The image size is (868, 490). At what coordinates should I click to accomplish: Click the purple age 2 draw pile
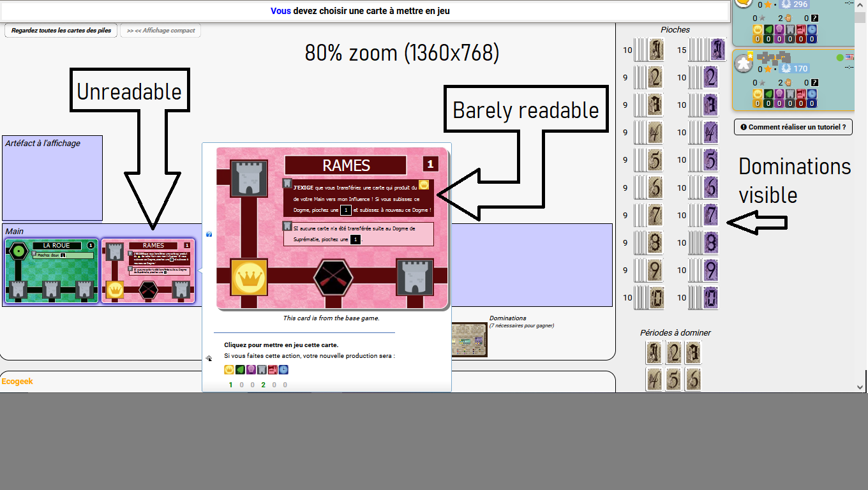coord(704,78)
